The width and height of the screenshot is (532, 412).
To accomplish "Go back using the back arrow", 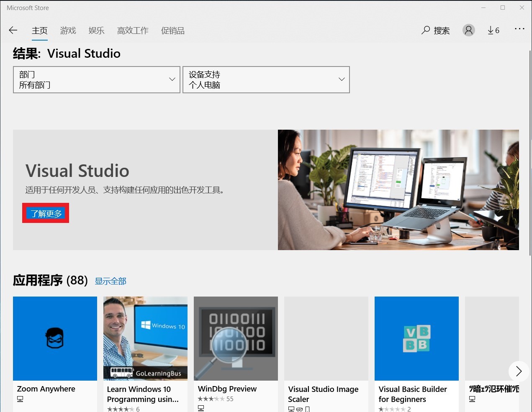I will coord(13,30).
